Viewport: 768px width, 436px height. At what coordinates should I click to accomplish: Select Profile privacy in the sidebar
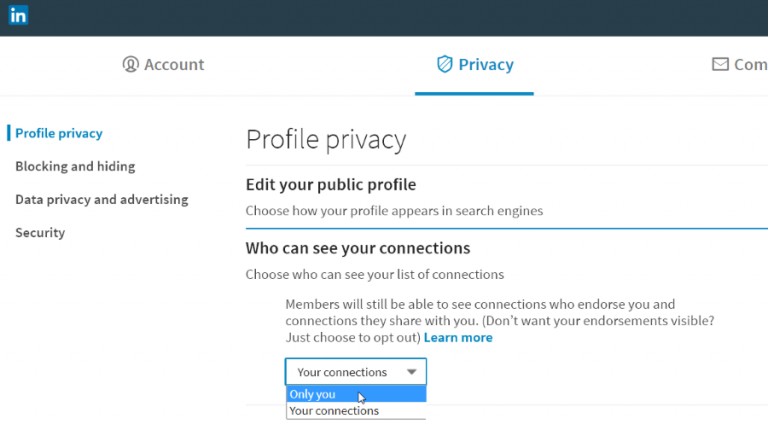[59, 133]
